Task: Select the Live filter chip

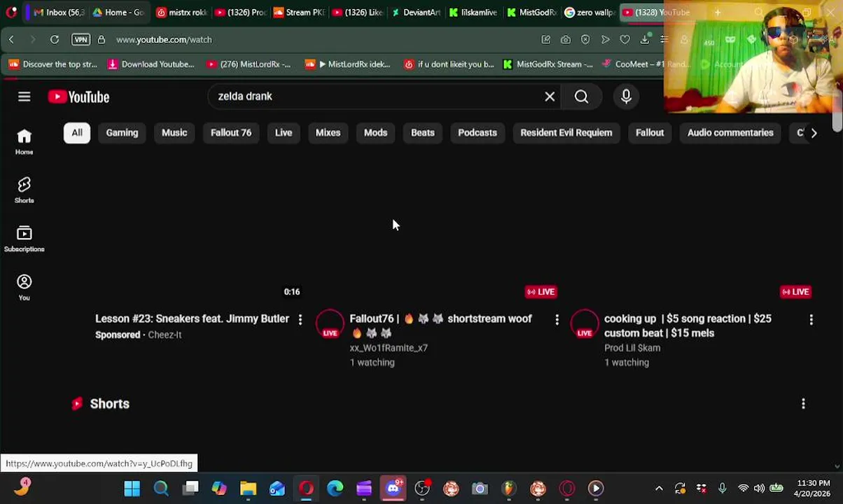Action: pos(284,133)
